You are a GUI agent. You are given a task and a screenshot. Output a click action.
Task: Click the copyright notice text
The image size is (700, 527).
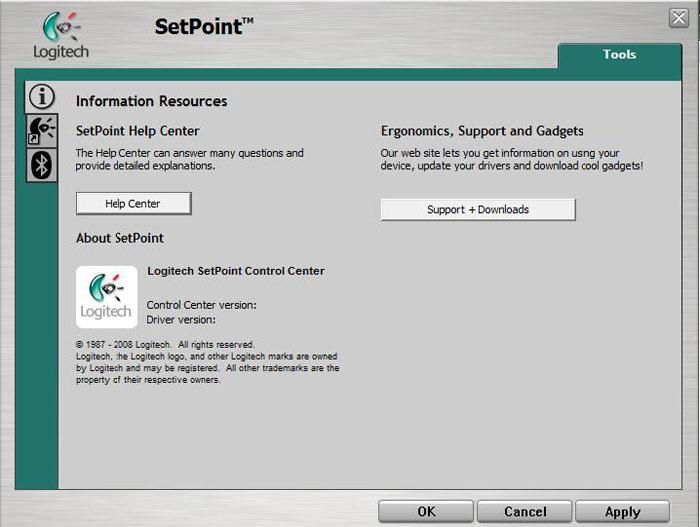pyautogui.click(x=207, y=362)
